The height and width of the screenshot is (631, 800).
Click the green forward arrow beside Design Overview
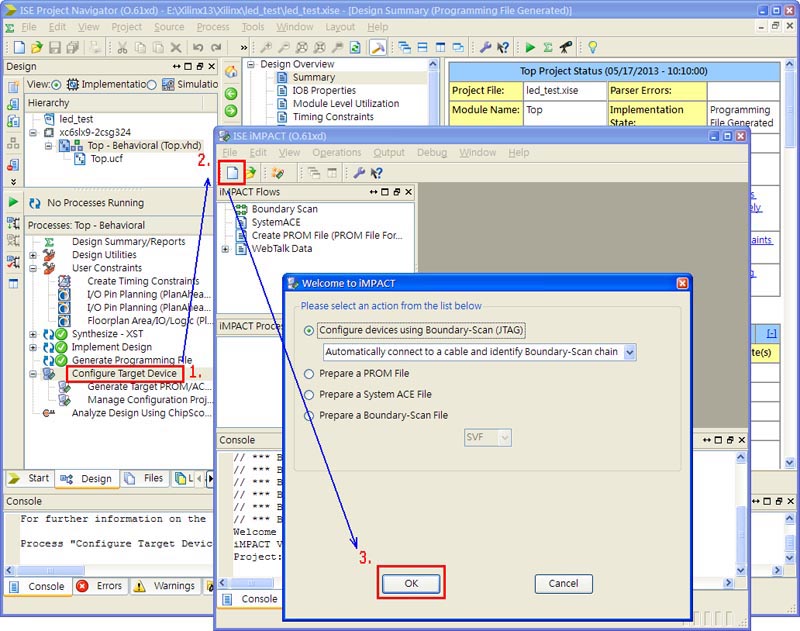(231, 110)
